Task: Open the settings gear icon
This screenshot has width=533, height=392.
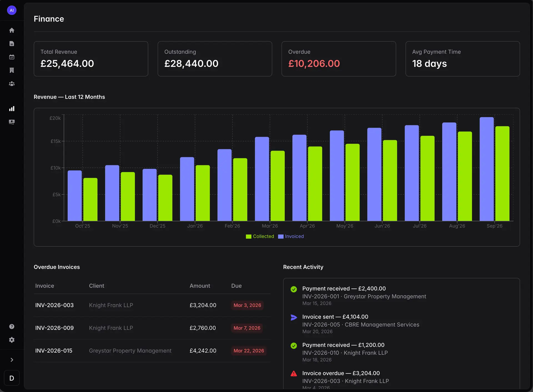Action: tap(12, 340)
